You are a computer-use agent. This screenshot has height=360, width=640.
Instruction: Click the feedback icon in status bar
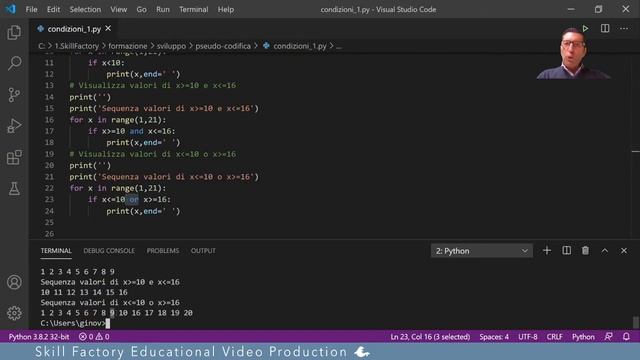tap(609, 337)
